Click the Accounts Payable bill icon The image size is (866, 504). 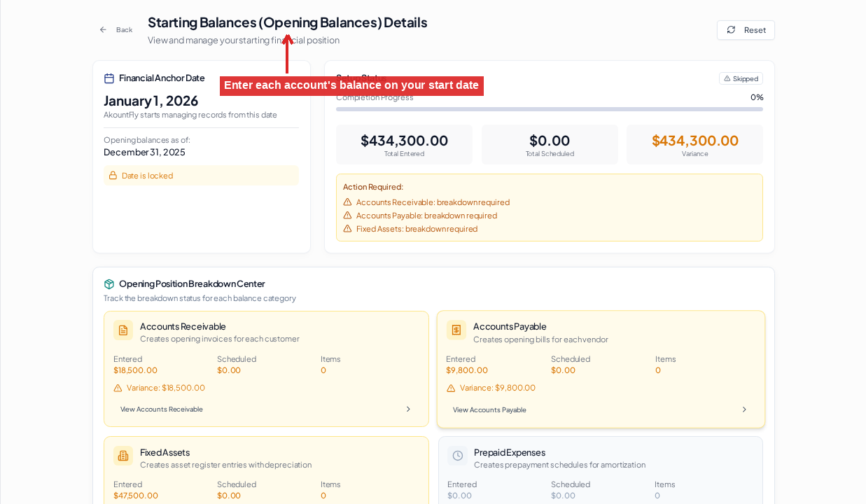pyautogui.click(x=456, y=330)
